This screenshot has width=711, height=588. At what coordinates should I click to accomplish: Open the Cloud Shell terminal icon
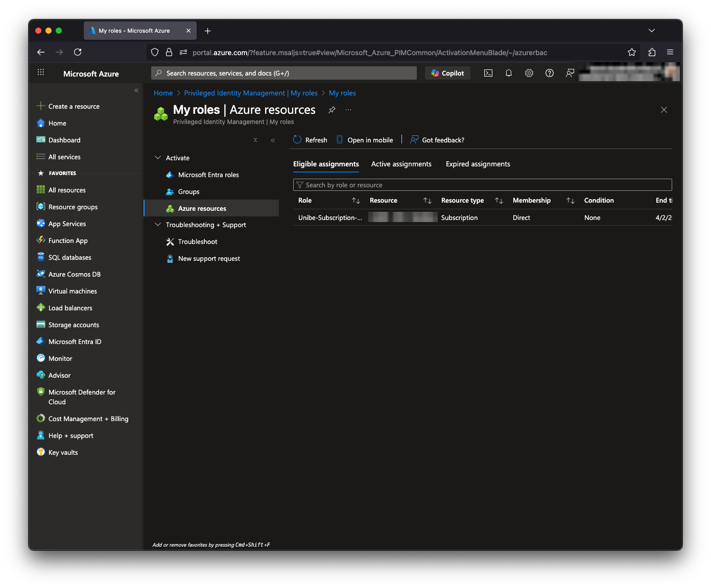click(x=488, y=73)
